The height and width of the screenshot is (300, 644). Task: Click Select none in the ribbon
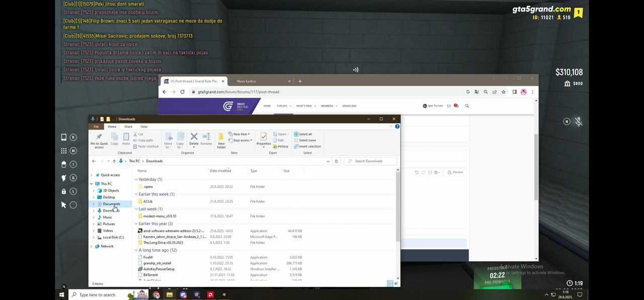[x=304, y=140]
